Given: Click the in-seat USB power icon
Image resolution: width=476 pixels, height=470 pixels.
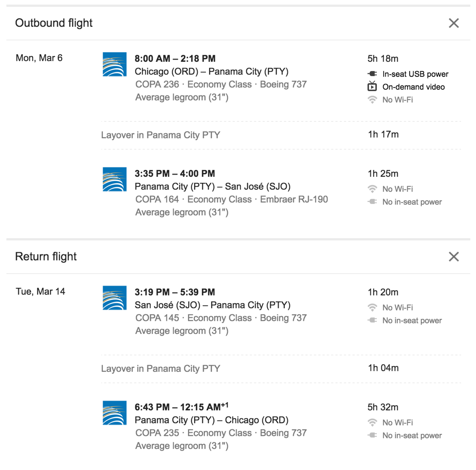Looking at the screenshot, I should pyautogui.click(x=372, y=73).
